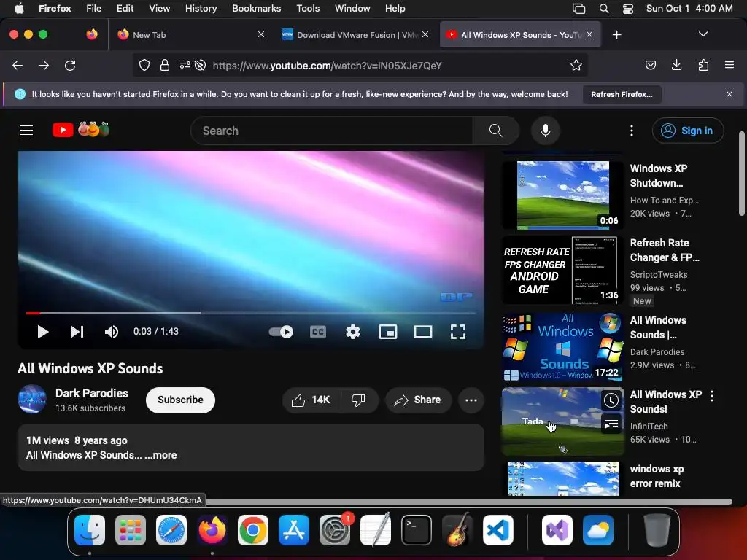This screenshot has height=560, width=747.
Task: View site security padlock info
Action: pyautogui.click(x=165, y=65)
